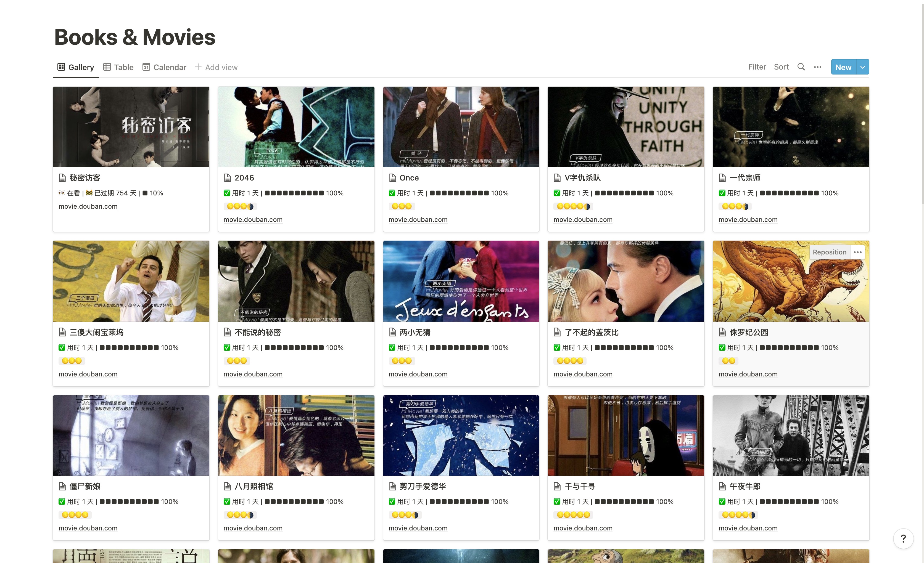Click the green checkmark on 2046 card
The image size is (924, 563).
click(227, 193)
